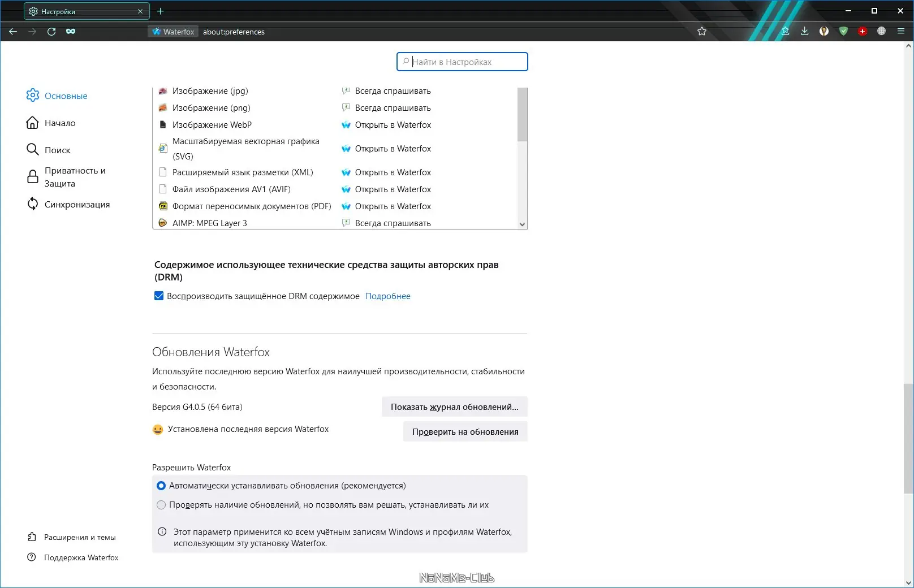Reload the current page

51,32
